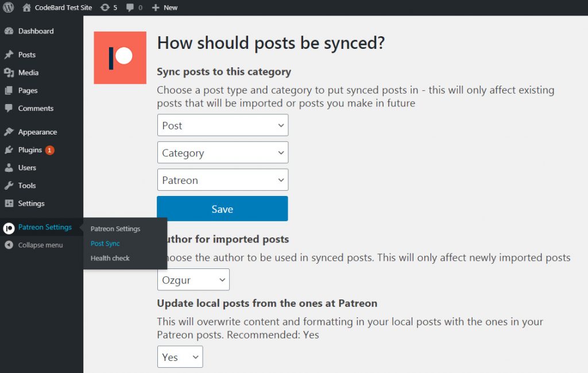Screen dimensions: 588x373
Task: Select Patreon Settings in the sidebar menu
Action: [45, 227]
